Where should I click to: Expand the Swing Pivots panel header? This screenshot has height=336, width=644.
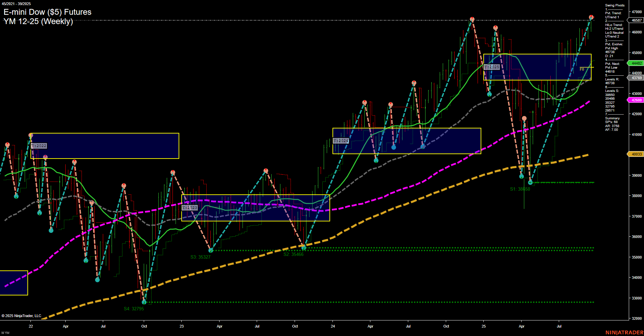pyautogui.click(x=615, y=5)
